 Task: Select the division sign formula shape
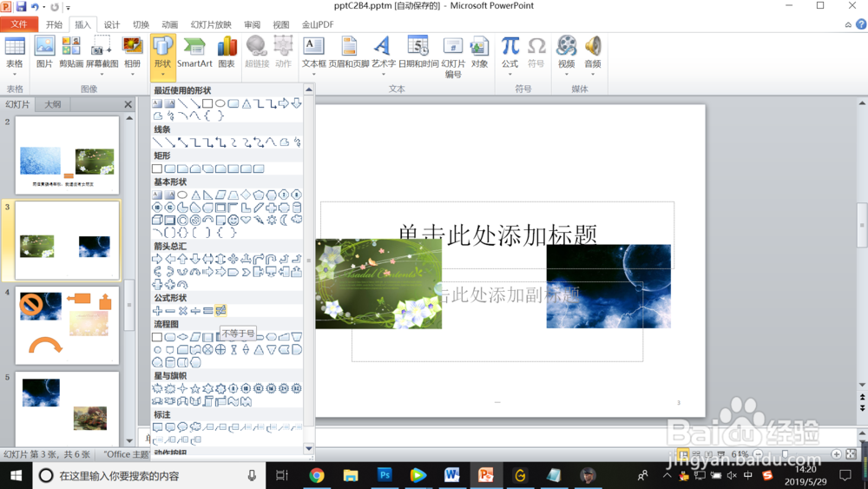(x=195, y=311)
